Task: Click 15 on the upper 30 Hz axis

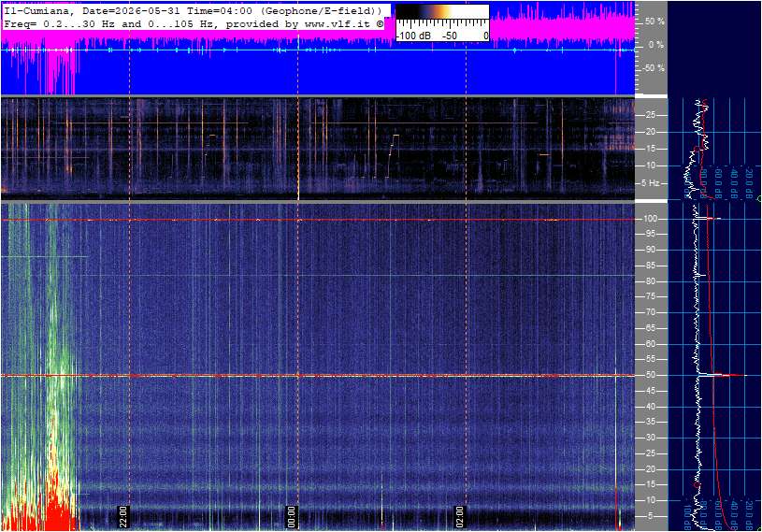Action: click(650, 149)
